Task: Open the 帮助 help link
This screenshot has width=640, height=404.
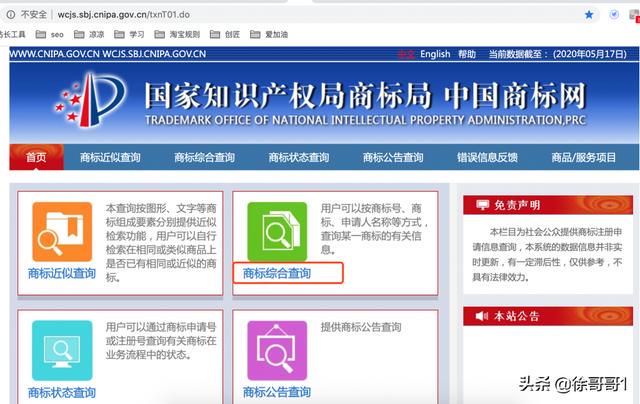Action: [467, 54]
